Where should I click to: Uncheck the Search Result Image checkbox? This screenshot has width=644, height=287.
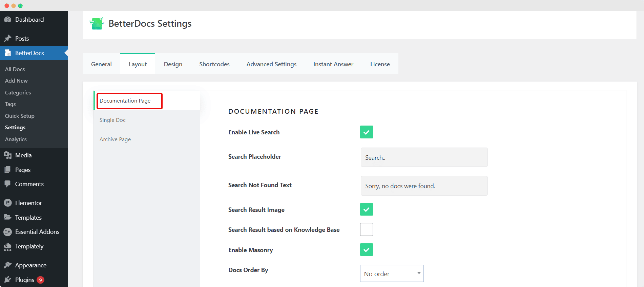tap(367, 209)
